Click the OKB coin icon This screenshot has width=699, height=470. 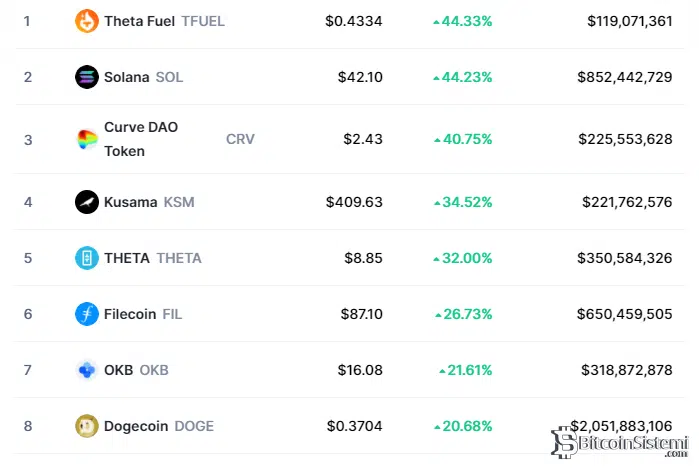pos(87,370)
